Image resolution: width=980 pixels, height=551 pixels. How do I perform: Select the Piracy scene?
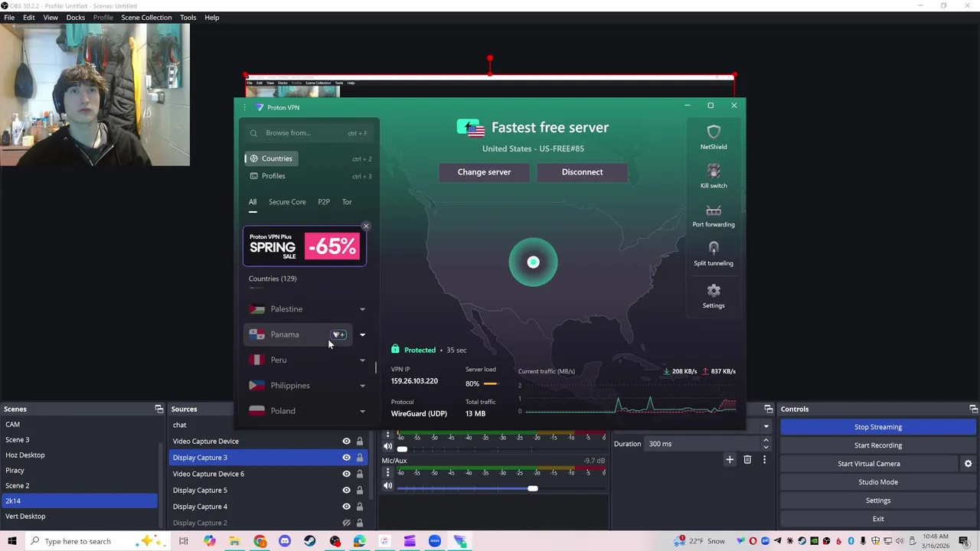tap(79, 470)
